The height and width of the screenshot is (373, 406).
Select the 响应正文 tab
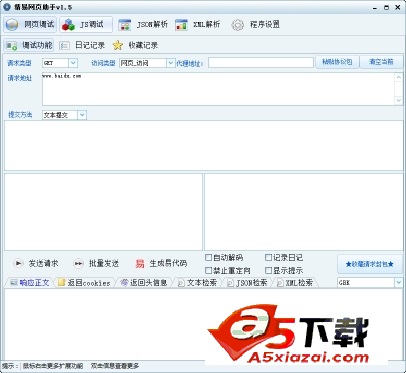coord(30,283)
